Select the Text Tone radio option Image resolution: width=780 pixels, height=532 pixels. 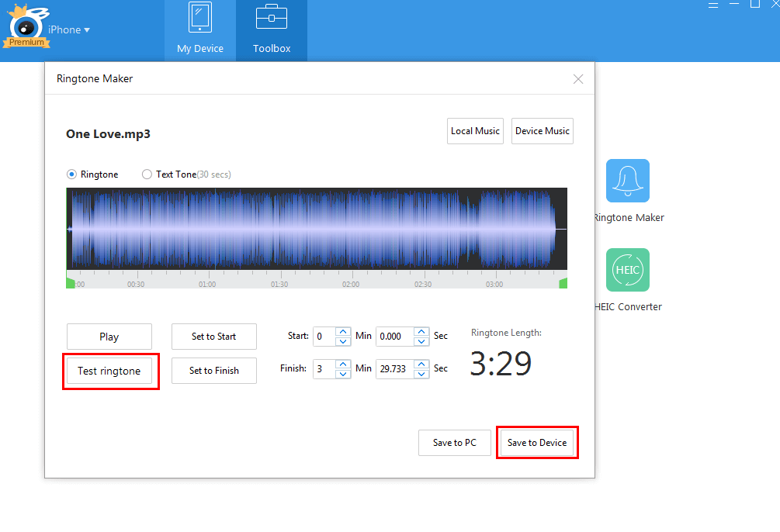pyautogui.click(x=147, y=174)
